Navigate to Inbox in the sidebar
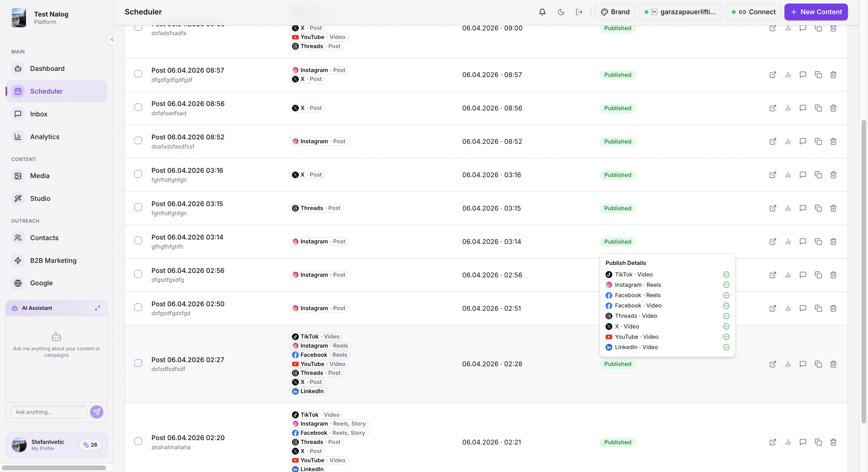This screenshot has height=472, width=868. (38, 114)
